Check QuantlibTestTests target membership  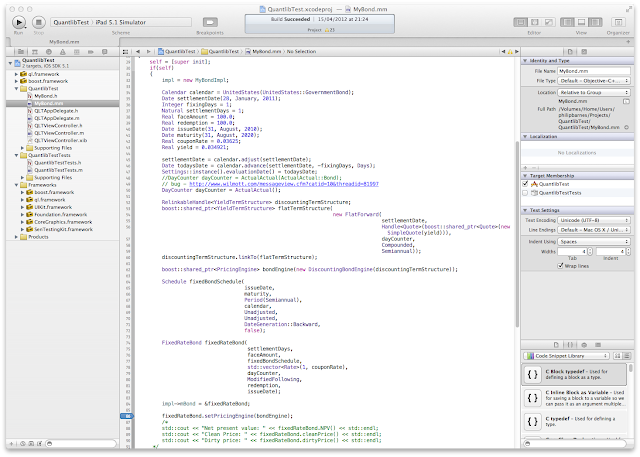click(526, 193)
